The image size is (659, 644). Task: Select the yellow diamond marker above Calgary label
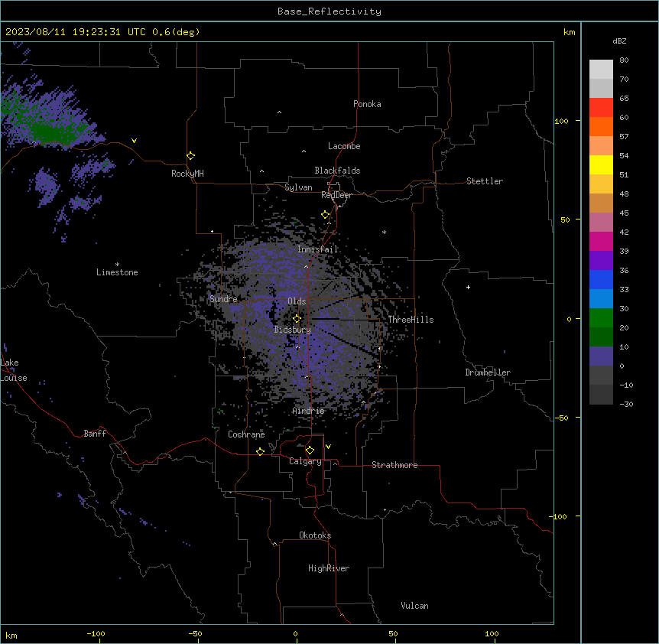(x=310, y=450)
